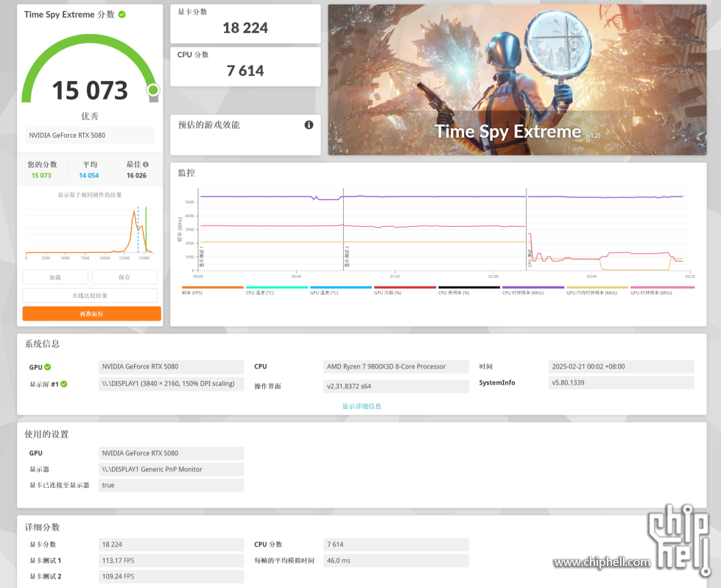721x588 pixels.
Task: Click the 系统信息 section heading
Action: coord(42,344)
